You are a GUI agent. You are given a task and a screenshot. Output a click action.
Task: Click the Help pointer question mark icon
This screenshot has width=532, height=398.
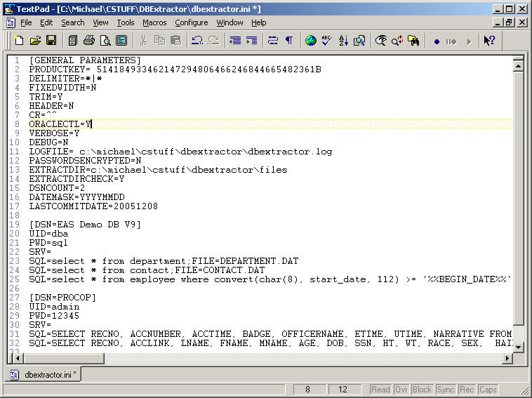coord(489,41)
